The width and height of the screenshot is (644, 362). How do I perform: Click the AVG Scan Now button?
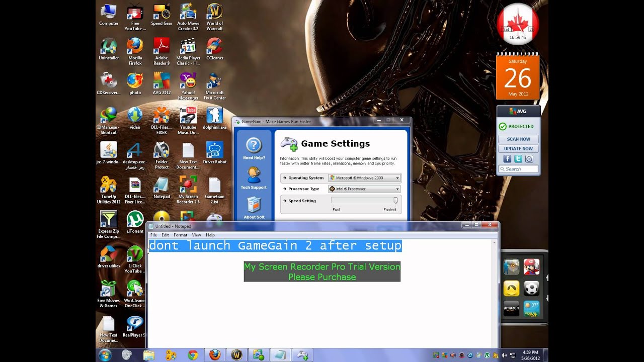(x=518, y=139)
